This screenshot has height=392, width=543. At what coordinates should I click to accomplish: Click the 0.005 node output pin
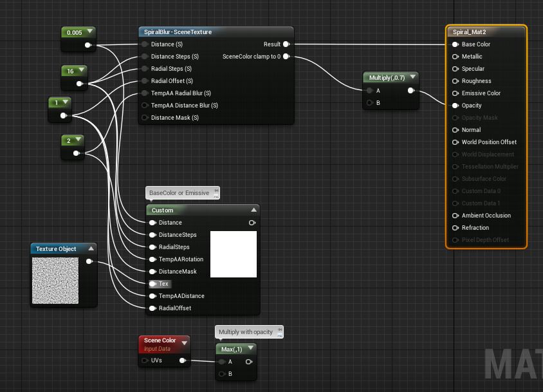click(x=88, y=45)
